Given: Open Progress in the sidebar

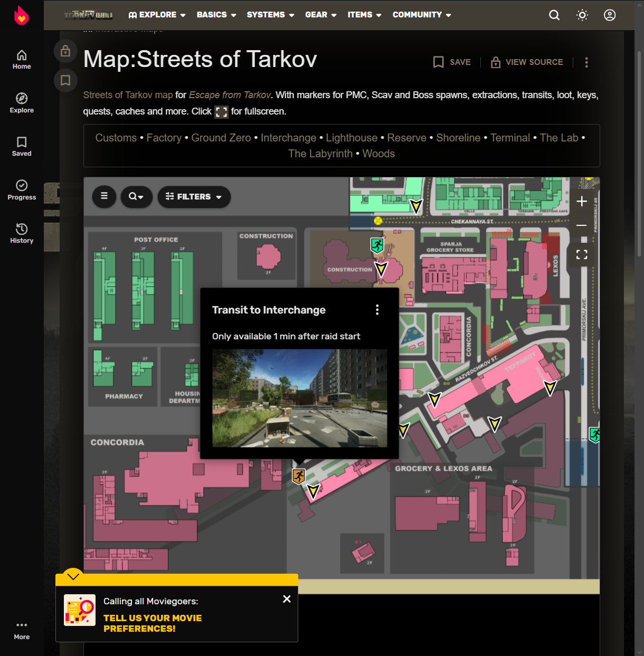Looking at the screenshot, I should [x=22, y=190].
